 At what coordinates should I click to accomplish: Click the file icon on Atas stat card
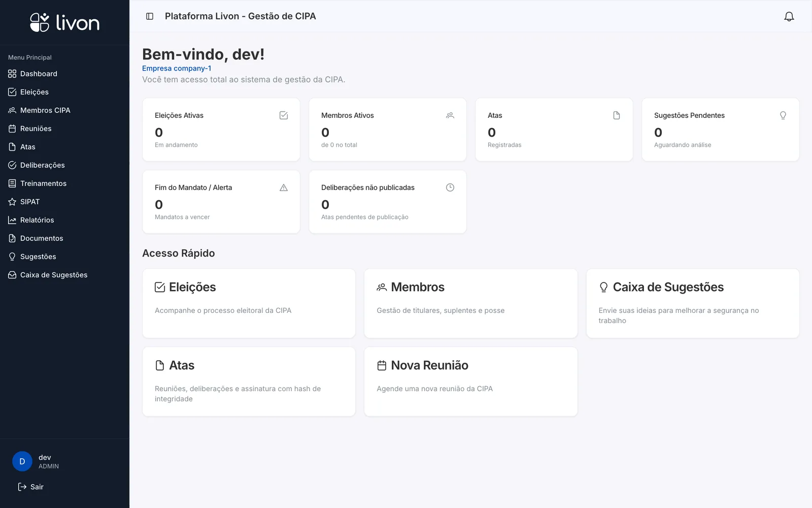617,115
